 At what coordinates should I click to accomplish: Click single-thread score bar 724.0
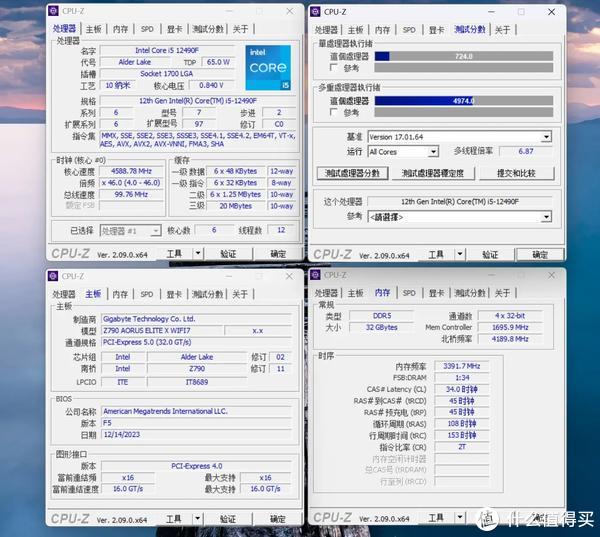(464, 56)
